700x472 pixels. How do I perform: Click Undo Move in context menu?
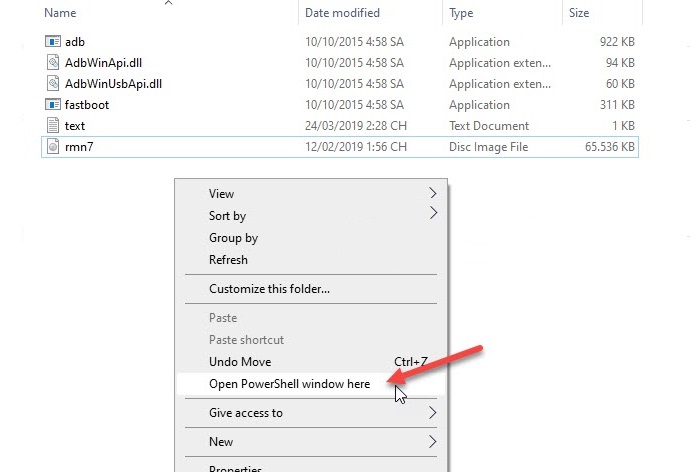point(240,362)
